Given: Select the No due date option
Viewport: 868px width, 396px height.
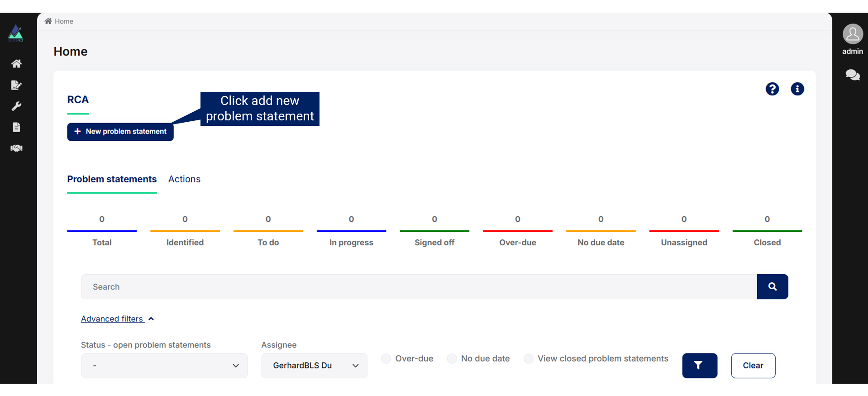Looking at the screenshot, I should (x=452, y=359).
